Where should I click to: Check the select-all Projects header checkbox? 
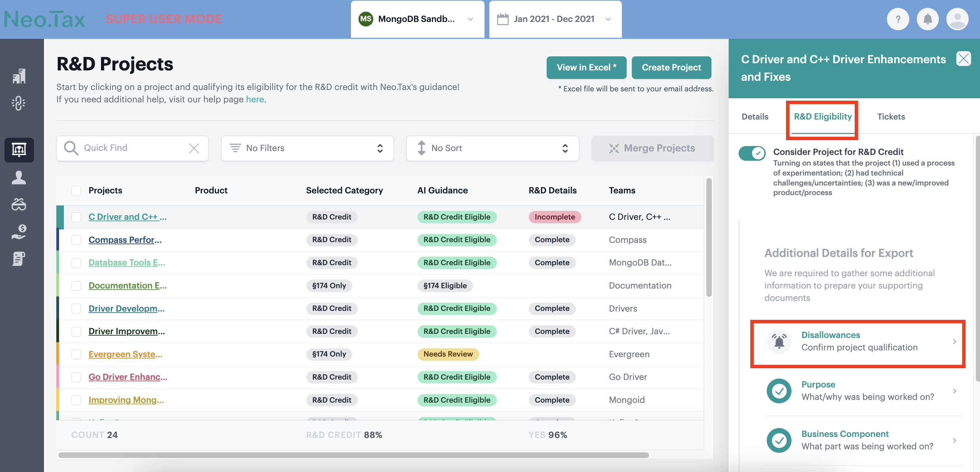(x=76, y=191)
